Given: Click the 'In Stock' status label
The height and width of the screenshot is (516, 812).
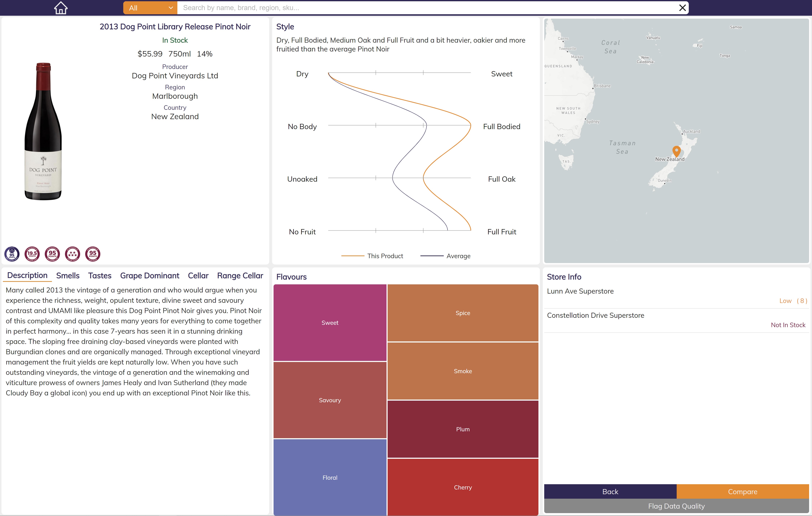Looking at the screenshot, I should coord(175,40).
